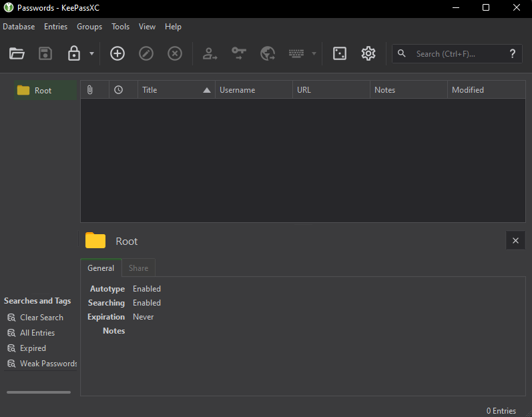Screen dimensions: 532x417
Task: Select All Entries saved search
Action: [x=37, y=332]
